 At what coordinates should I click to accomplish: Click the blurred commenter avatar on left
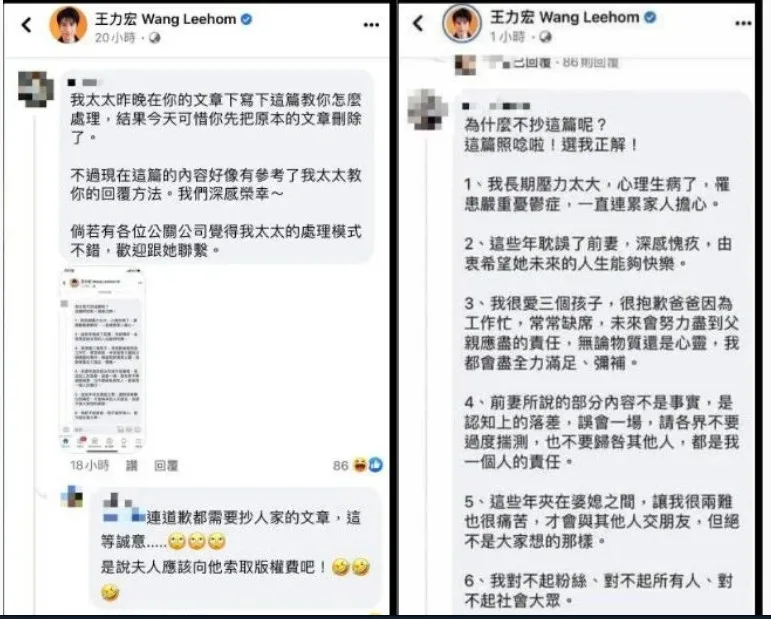tap(36, 89)
